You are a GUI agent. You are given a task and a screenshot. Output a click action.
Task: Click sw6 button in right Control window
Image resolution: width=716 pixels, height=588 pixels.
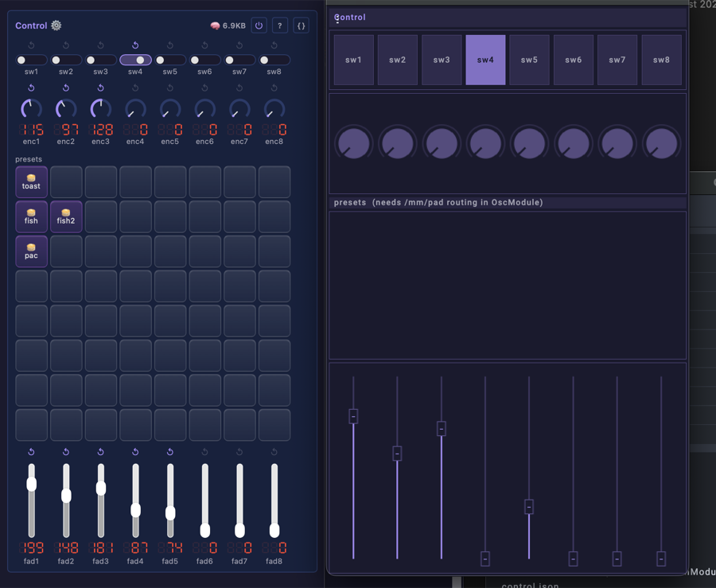click(573, 60)
